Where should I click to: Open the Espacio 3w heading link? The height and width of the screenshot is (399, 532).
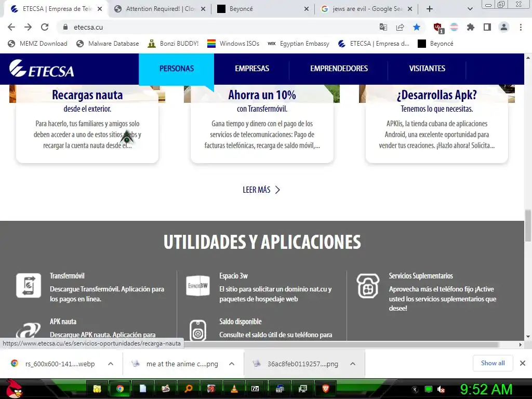click(233, 276)
